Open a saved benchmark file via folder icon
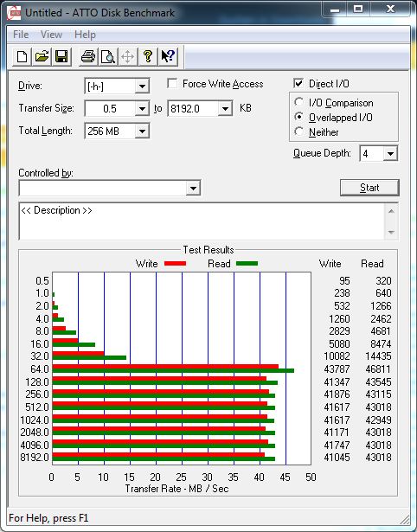Image resolution: width=417 pixels, height=532 pixels. (x=42, y=56)
